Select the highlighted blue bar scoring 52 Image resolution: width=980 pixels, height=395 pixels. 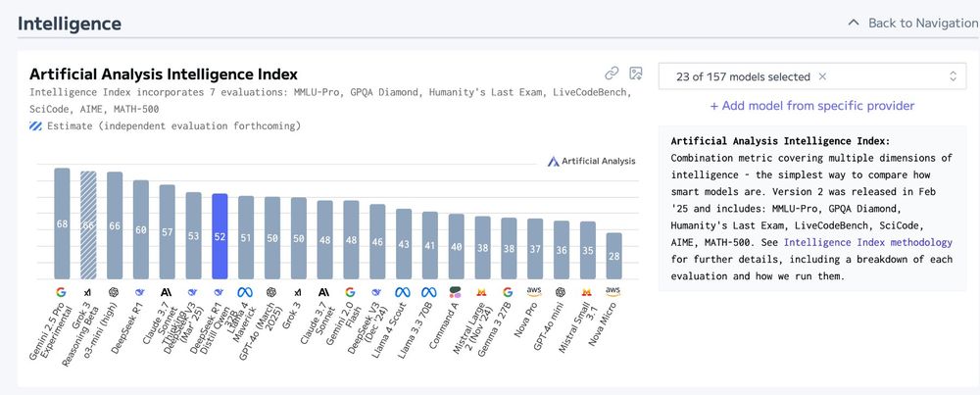coord(220,236)
